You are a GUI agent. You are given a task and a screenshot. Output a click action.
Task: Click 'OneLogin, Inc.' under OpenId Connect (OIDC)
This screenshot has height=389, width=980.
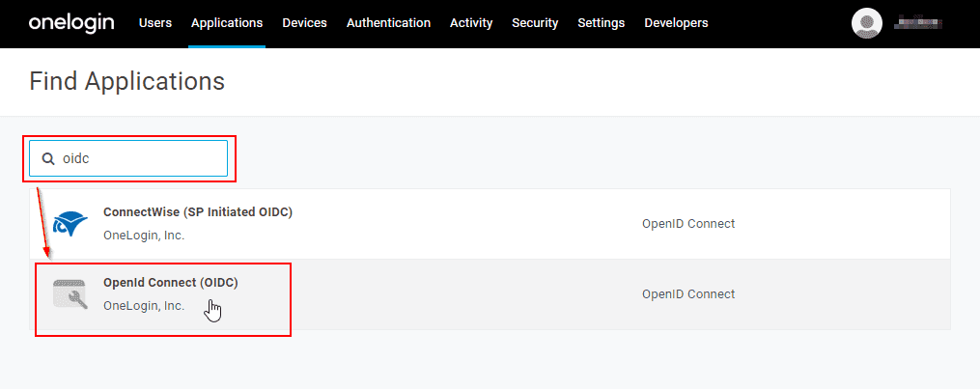click(143, 306)
